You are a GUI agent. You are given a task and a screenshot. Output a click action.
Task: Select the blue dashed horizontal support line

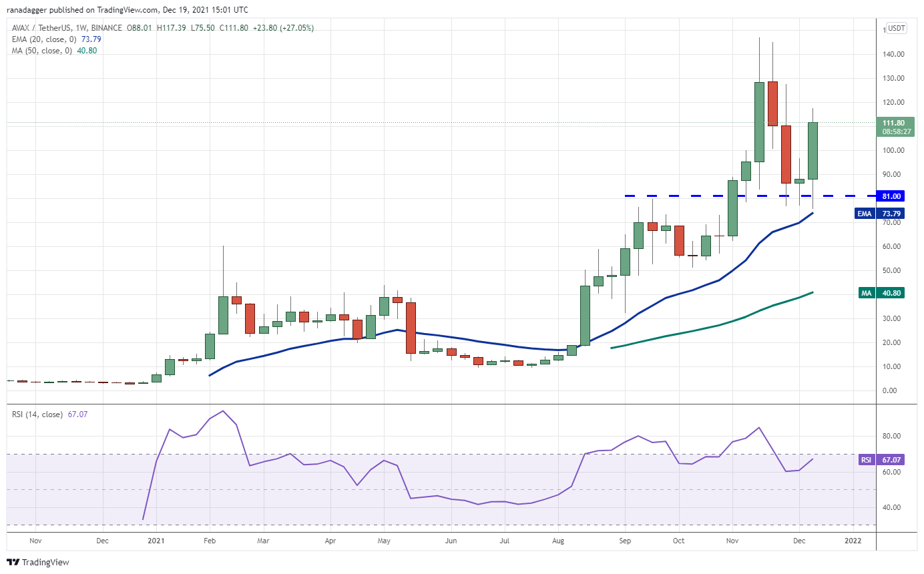748,196
